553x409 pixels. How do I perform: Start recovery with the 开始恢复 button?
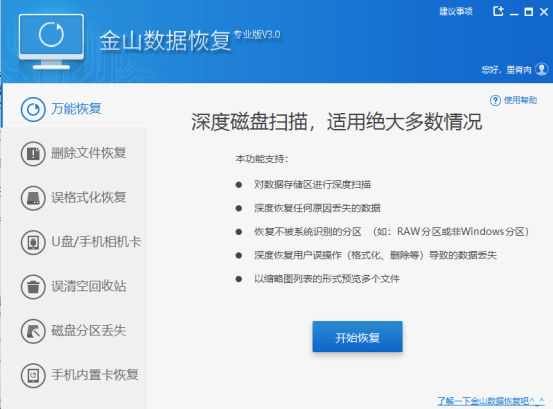357,337
